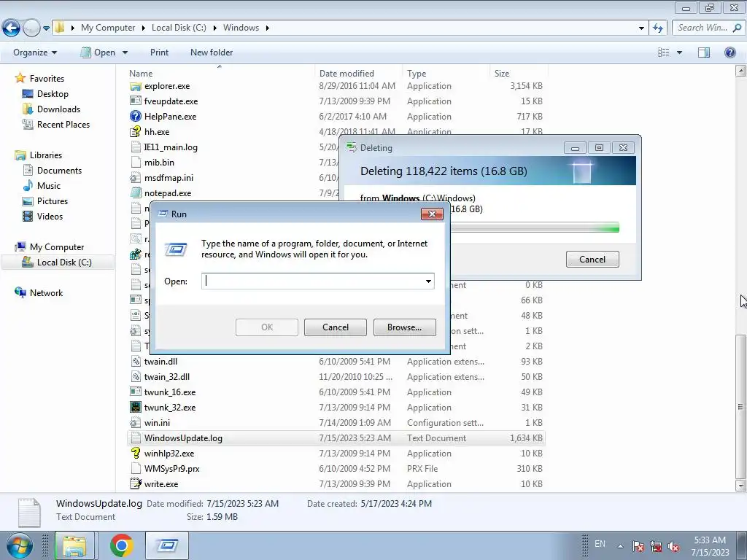Image resolution: width=747 pixels, height=560 pixels.
Task: Click the Change view icon
Action: tap(663, 52)
